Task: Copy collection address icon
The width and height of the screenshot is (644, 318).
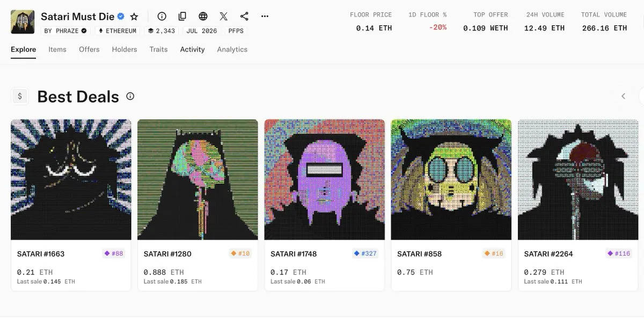Action: [x=182, y=17]
